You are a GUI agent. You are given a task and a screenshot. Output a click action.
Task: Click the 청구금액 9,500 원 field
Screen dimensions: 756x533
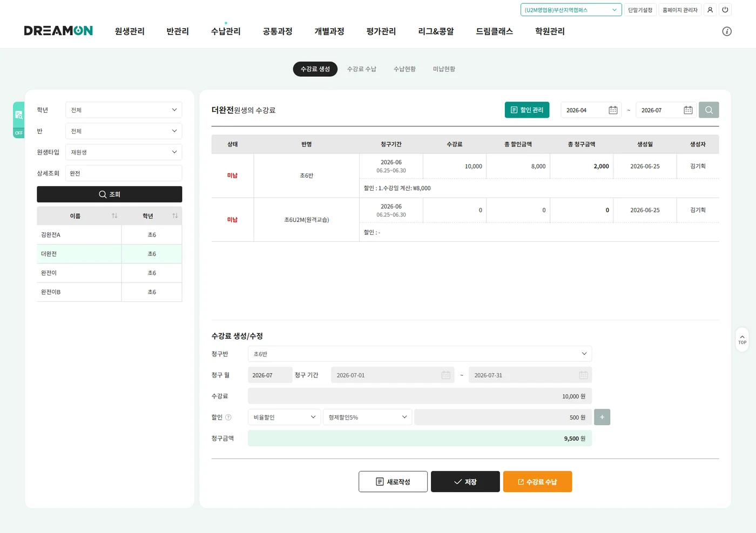tap(420, 438)
